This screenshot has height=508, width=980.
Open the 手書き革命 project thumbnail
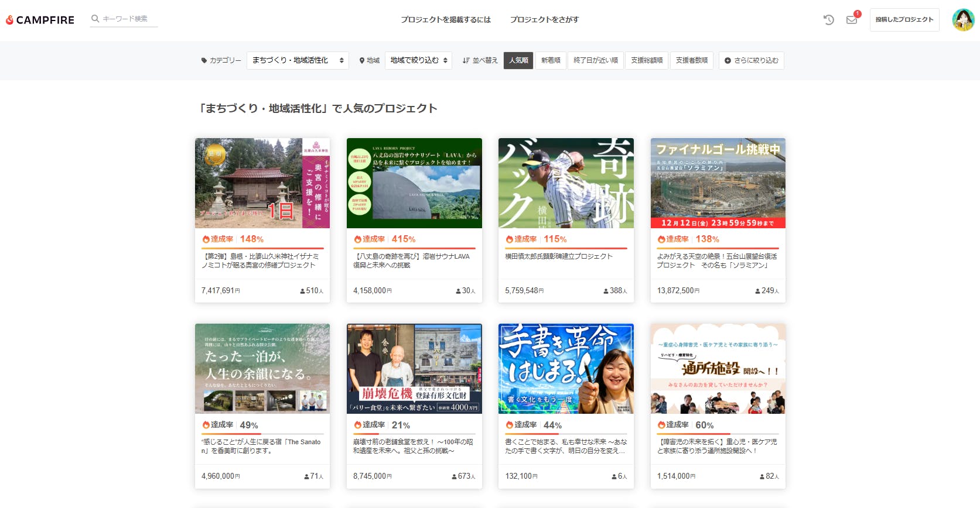click(566, 369)
